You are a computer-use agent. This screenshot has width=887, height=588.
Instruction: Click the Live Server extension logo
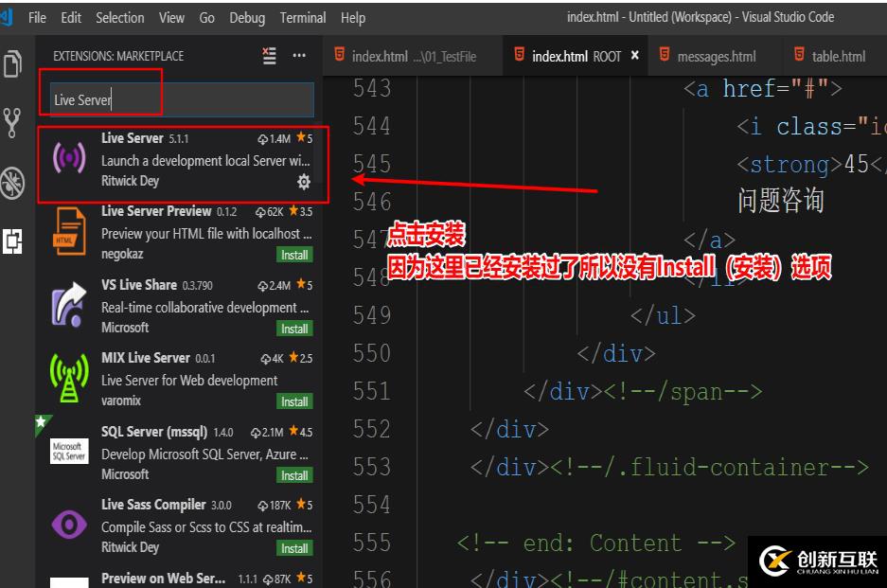tap(69, 159)
